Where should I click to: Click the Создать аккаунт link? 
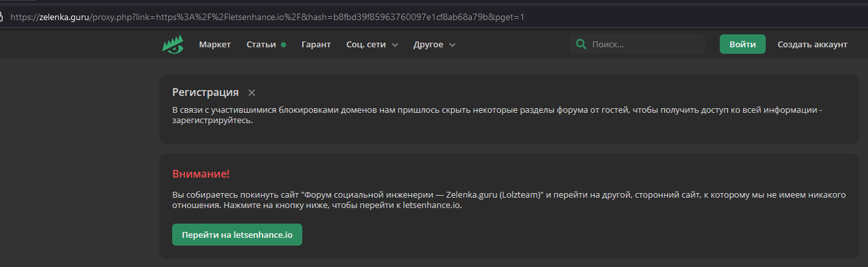(812, 44)
